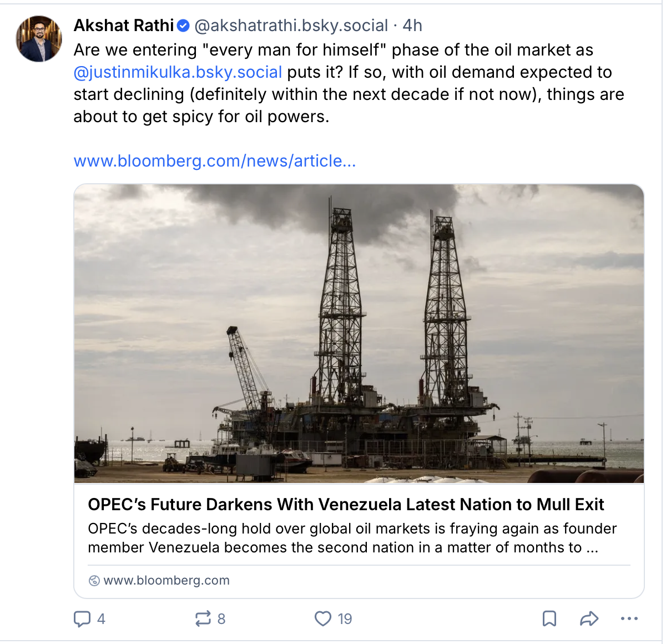Image resolution: width=666 pixels, height=644 pixels.
Task: Click the OPEC's Future Darkens headline
Action: click(x=346, y=504)
